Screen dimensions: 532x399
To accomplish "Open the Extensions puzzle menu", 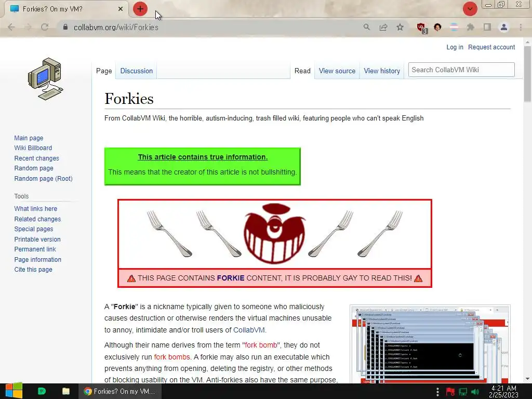I will click(x=470, y=27).
